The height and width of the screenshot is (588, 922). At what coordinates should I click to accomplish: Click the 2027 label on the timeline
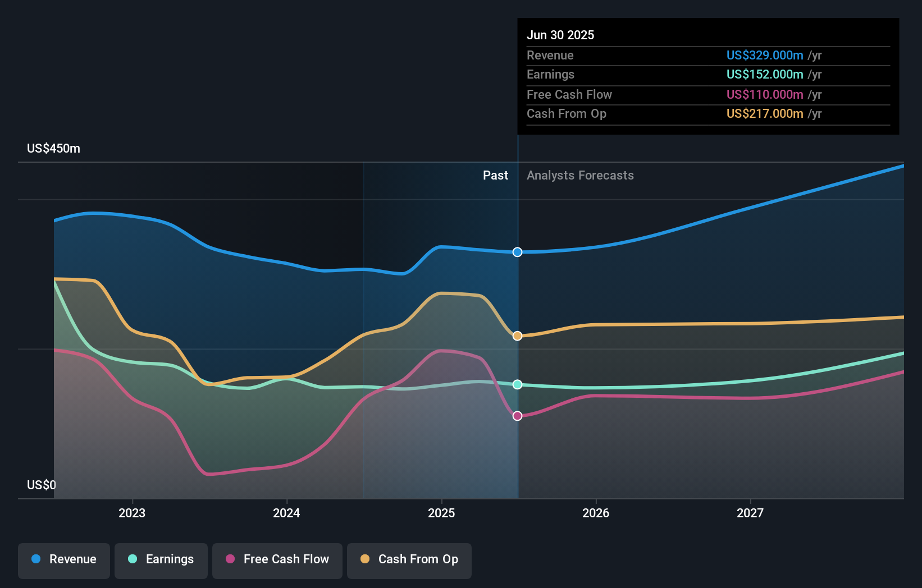(x=751, y=512)
